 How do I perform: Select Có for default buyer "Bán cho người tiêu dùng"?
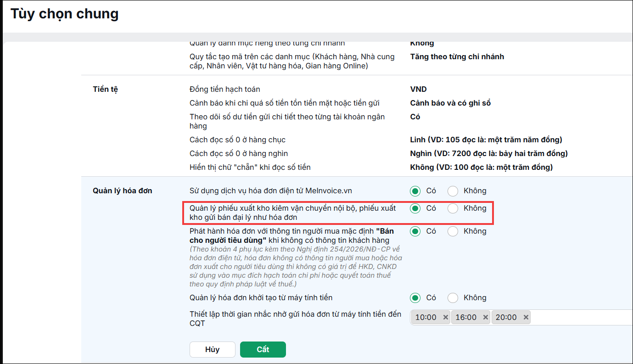click(415, 231)
